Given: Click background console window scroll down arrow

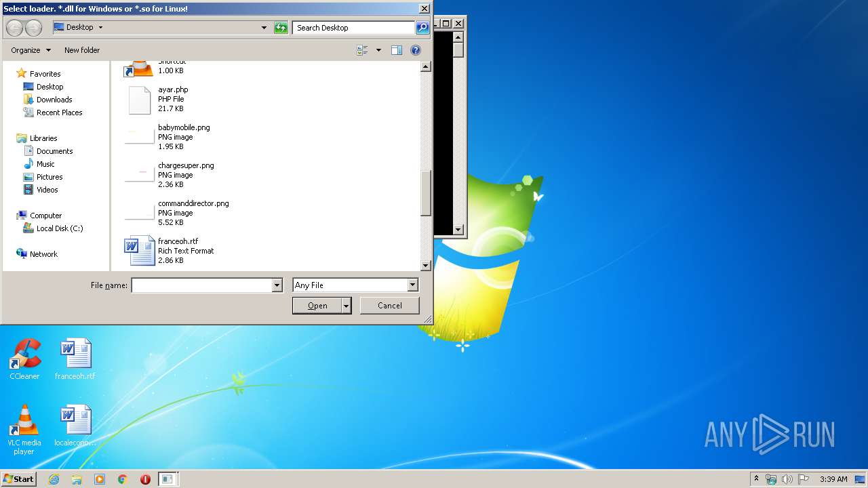Looking at the screenshot, I should [458, 230].
